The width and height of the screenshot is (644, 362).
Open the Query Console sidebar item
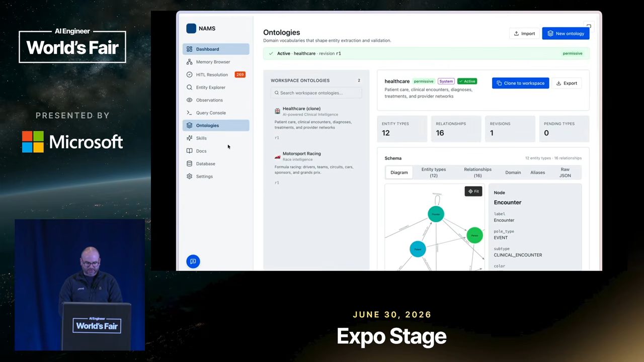(x=216, y=113)
